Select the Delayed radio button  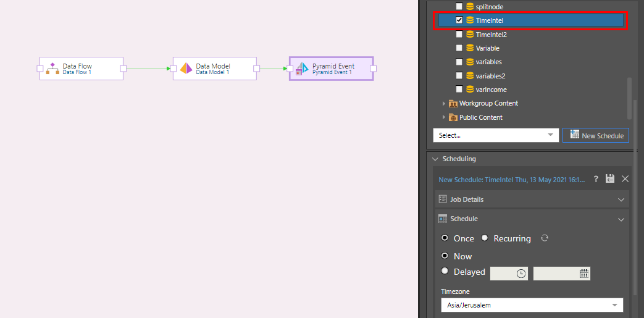[445, 271]
